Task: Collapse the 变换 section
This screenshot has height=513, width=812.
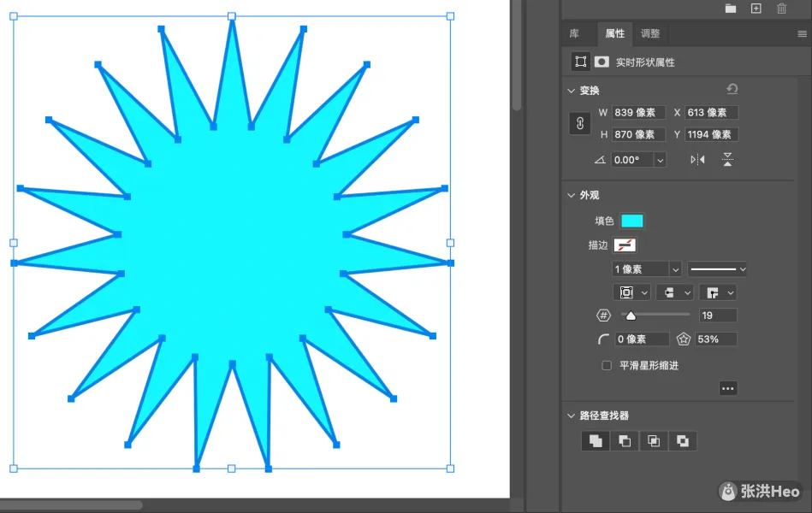Action: (x=572, y=91)
